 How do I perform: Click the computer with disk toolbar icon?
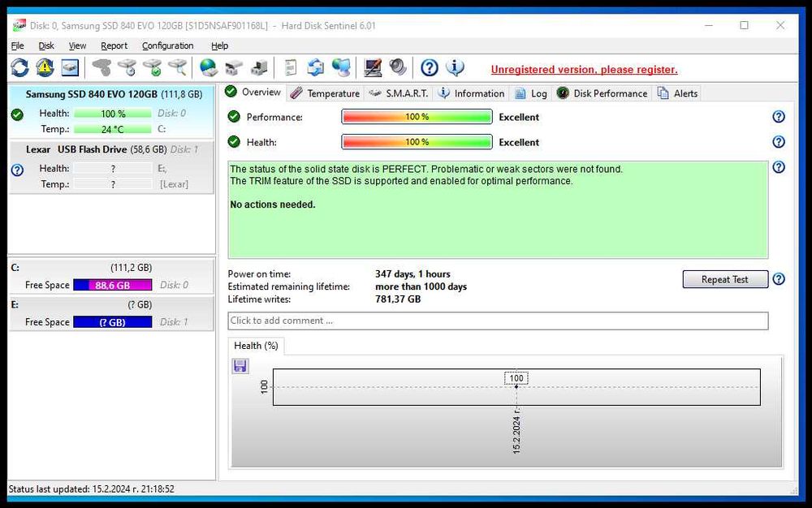[x=259, y=68]
